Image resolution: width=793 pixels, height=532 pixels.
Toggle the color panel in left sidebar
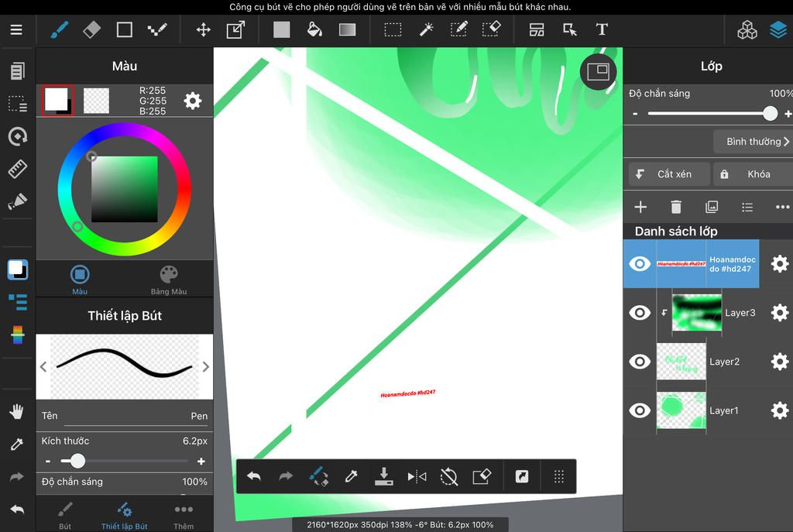click(18, 269)
